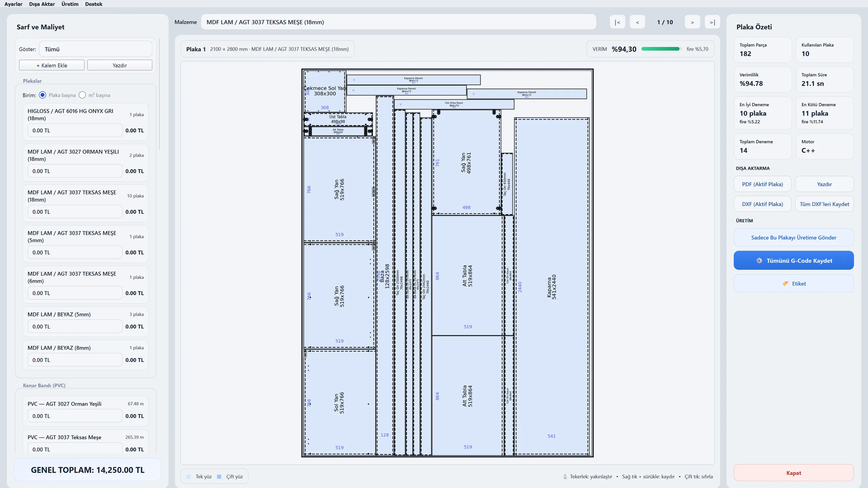
Task: Open the Üretim menu
Action: pos(70,4)
